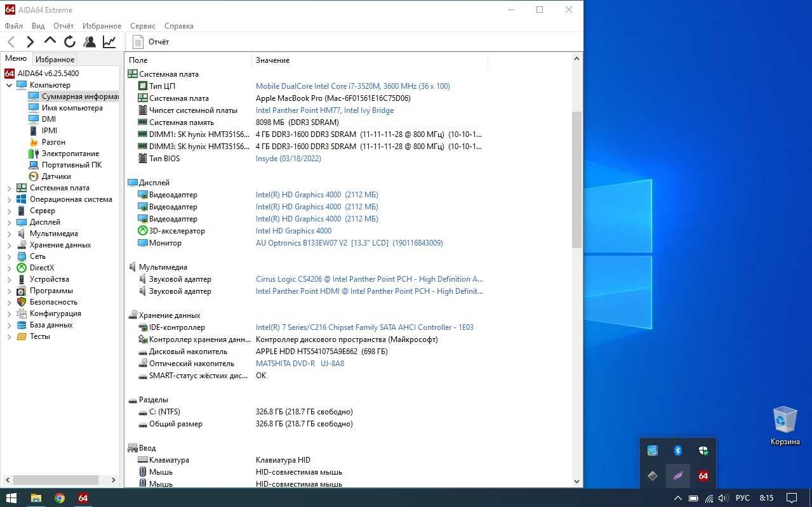This screenshot has height=507, width=812.
Task: Open File Explorer from the taskbar
Action: pyautogui.click(x=36, y=498)
